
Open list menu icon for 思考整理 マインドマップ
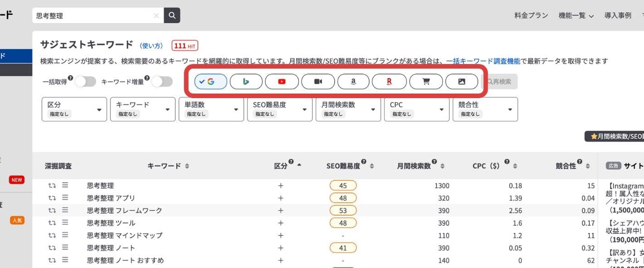(x=65, y=235)
